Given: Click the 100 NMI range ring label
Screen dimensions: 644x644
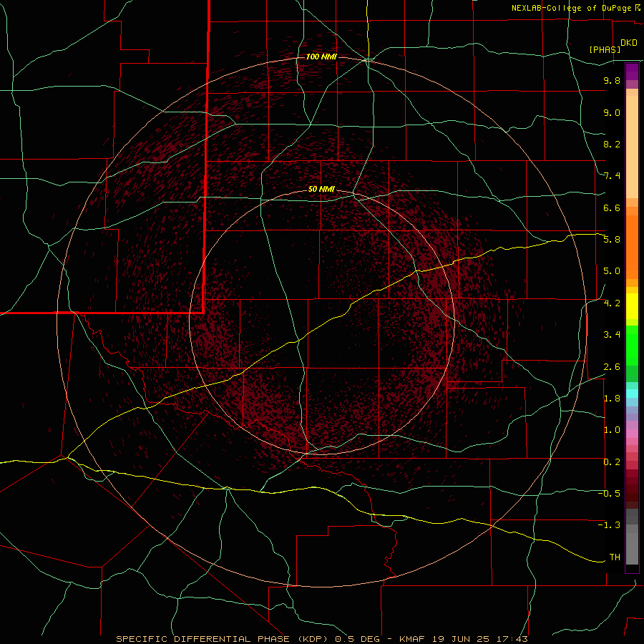Looking at the screenshot, I should tap(321, 57).
